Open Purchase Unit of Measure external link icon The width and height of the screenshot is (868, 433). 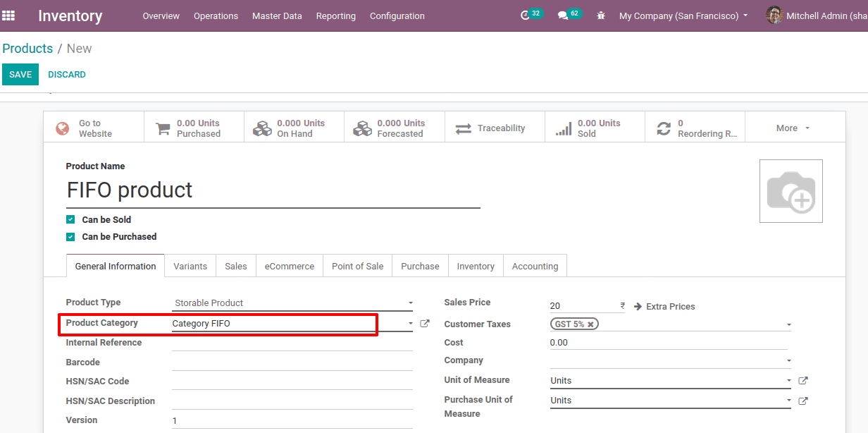[x=803, y=401]
